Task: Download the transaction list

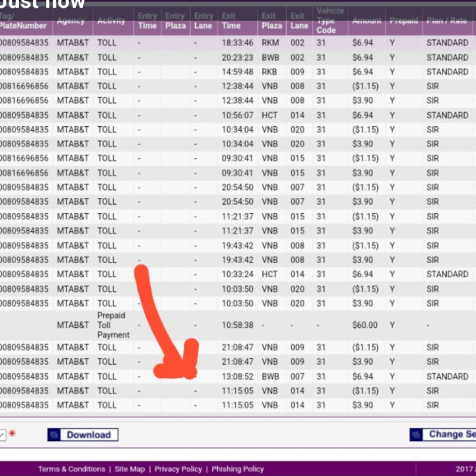Action: 83,435
